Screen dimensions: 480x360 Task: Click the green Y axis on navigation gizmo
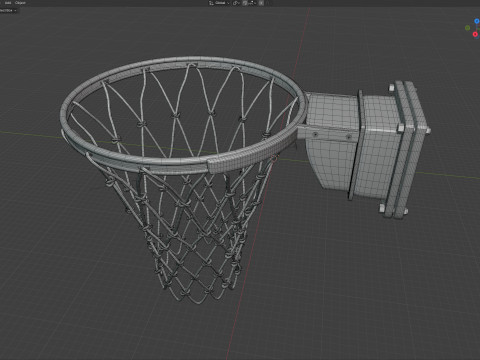click(468, 28)
